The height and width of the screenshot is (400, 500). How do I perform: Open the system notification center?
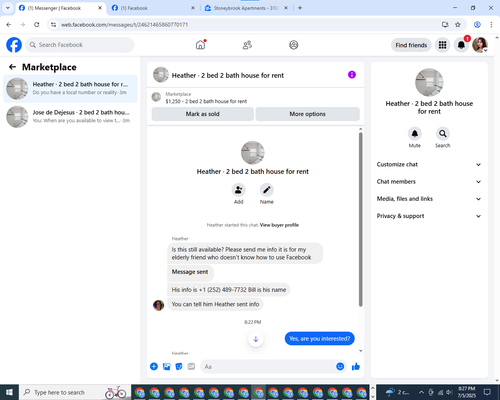[487, 392]
